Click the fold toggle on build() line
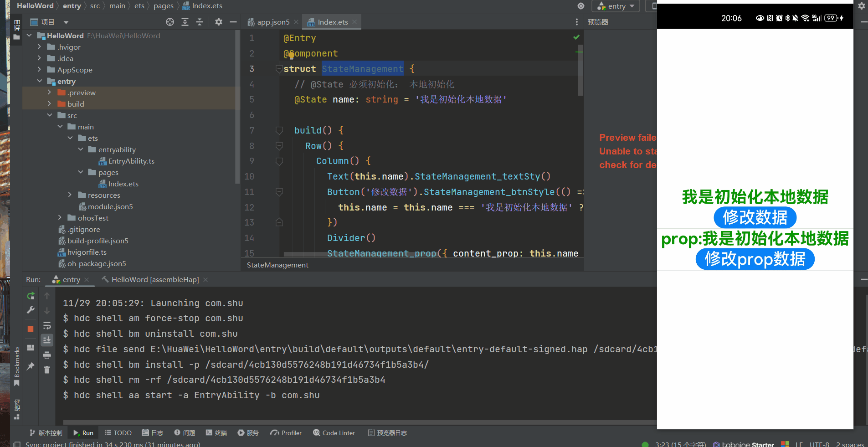 279,130
